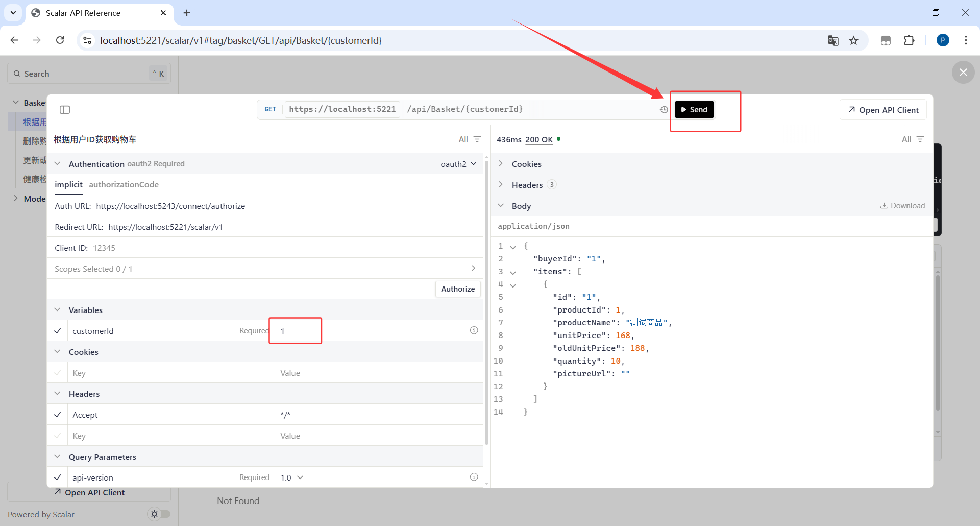Edit the customerId value field
This screenshot has width=980, height=526.
[x=370, y=331]
